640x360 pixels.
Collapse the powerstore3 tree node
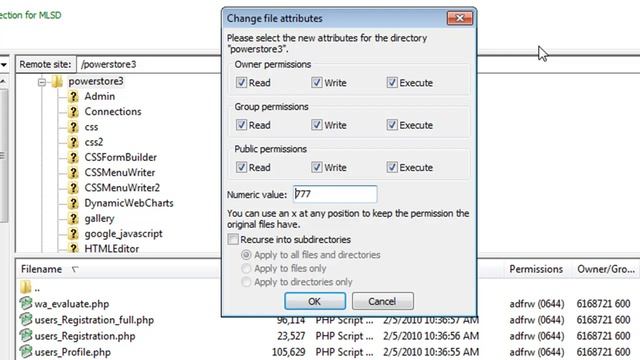[x=42, y=82]
